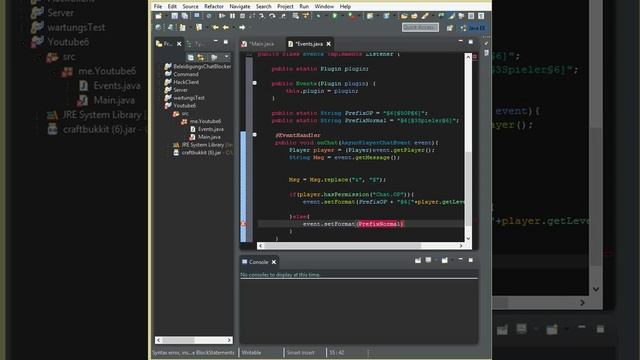Click the Step Over toolbar icon
The width and height of the screenshot is (640, 360).
coord(271,16)
